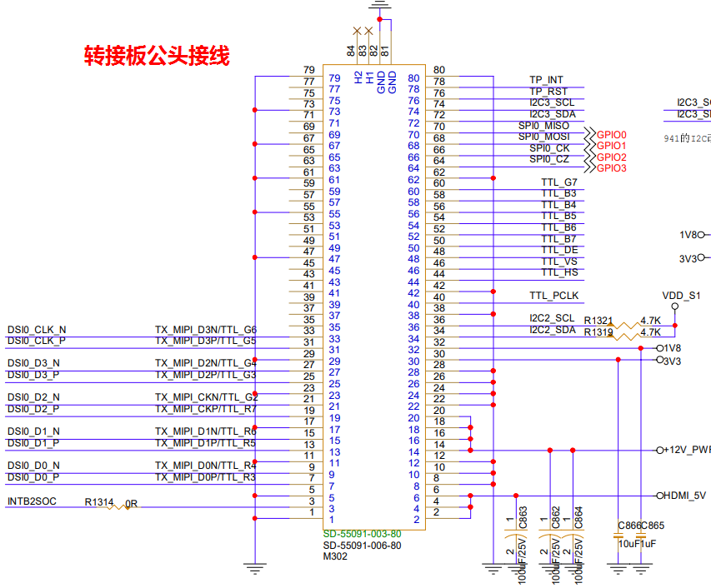Select the +12V_PWR port label

point(686,449)
